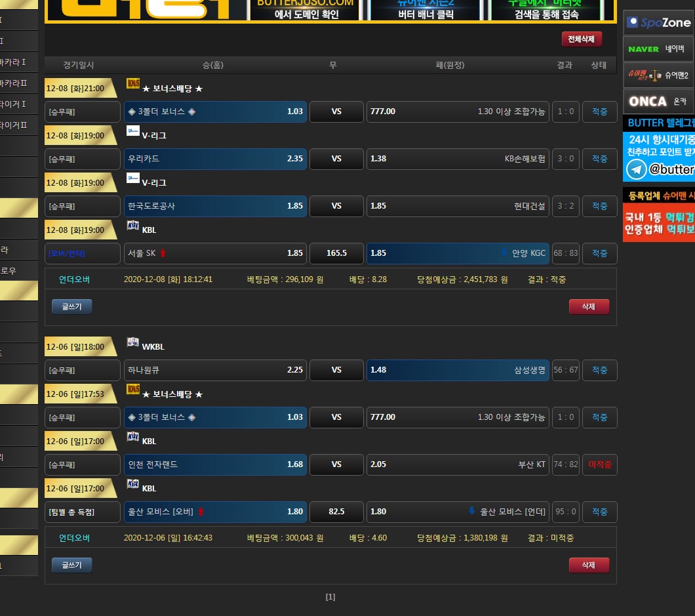Image resolution: width=695 pixels, height=616 pixels.
Task: Select 삼성생명 away odds 1.48 cell
Action: pyautogui.click(x=457, y=370)
